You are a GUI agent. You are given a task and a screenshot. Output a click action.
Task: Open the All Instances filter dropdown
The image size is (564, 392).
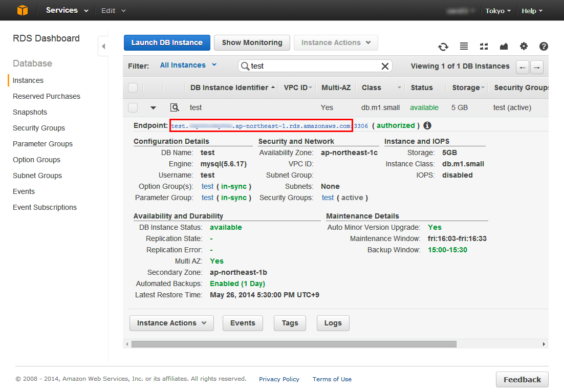pyautogui.click(x=188, y=65)
